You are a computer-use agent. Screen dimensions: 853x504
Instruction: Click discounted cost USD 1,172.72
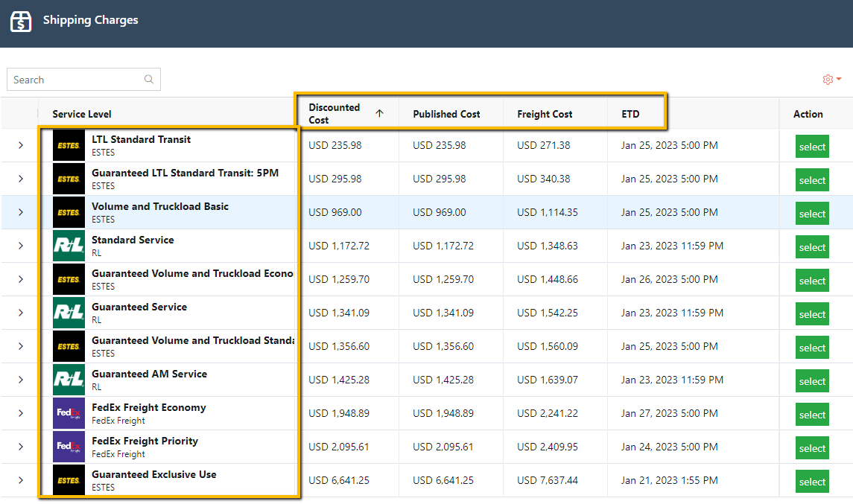coord(339,246)
